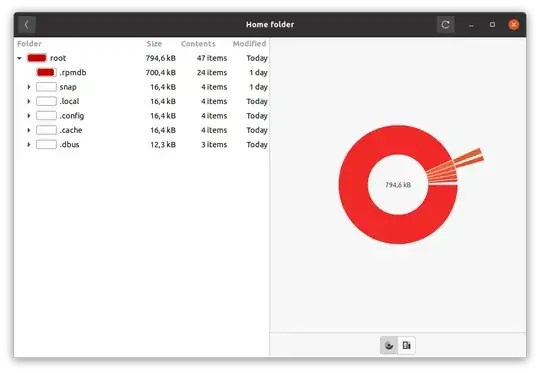Screen dimensions: 540x373
Task: Expand the .config folder
Action: [x=29, y=116]
